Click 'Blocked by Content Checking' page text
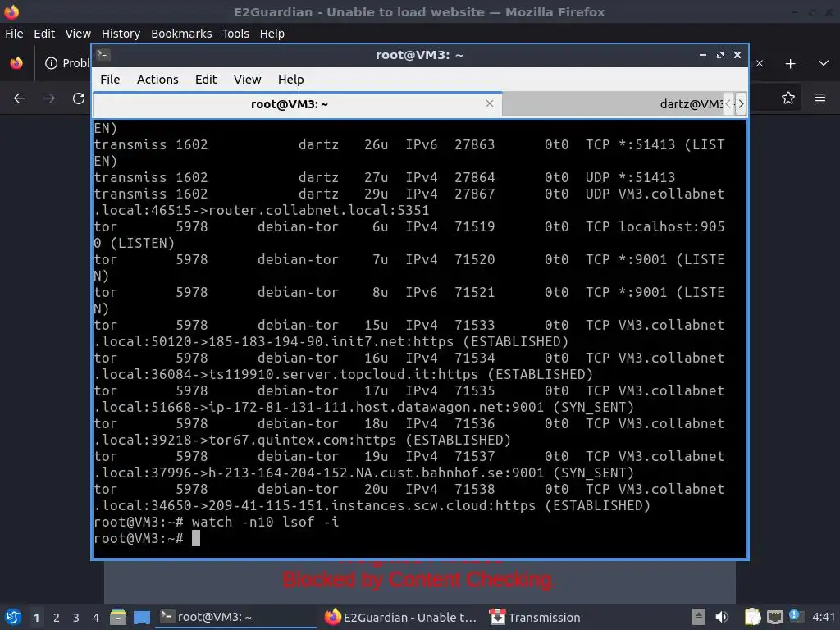 click(419, 580)
